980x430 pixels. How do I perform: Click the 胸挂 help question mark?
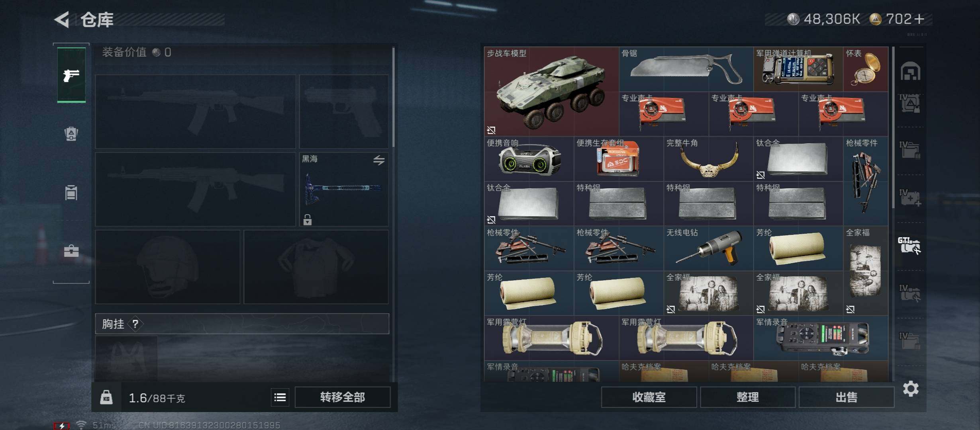(x=135, y=324)
